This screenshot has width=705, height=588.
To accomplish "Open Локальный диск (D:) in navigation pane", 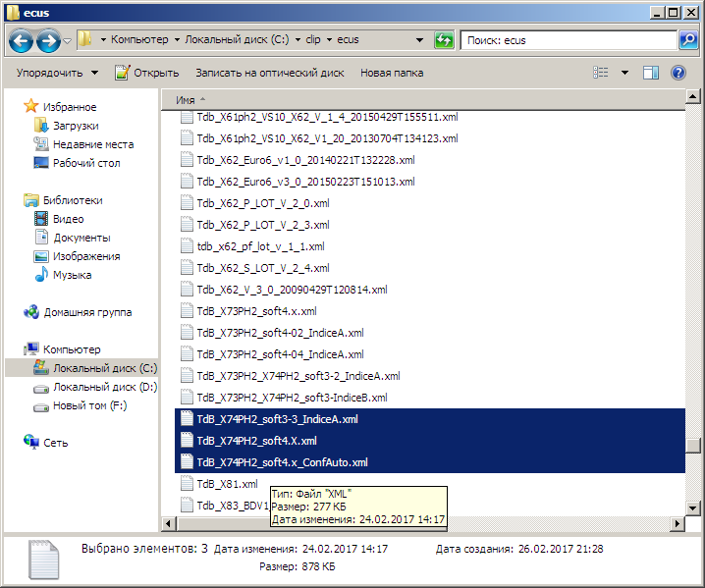I will (x=105, y=387).
